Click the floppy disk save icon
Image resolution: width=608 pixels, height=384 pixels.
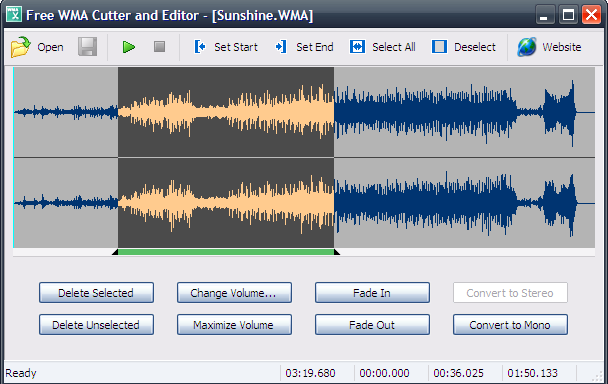(x=88, y=47)
